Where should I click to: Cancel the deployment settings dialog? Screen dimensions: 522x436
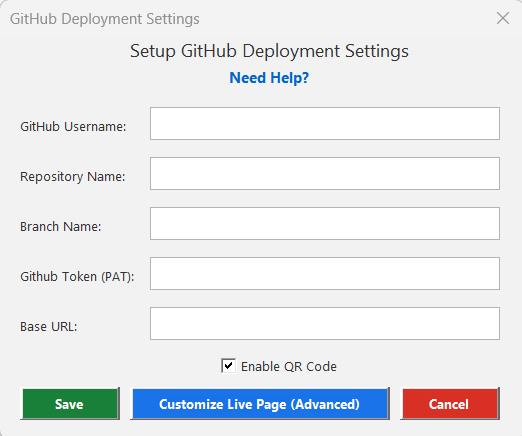coord(450,404)
